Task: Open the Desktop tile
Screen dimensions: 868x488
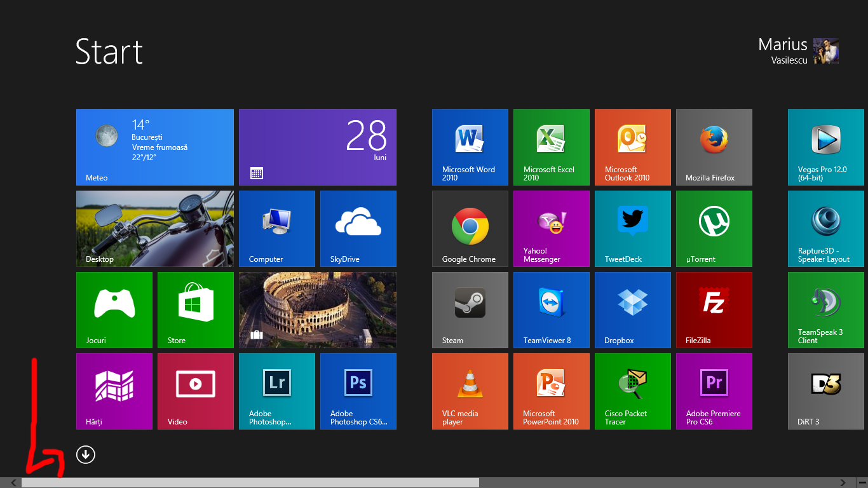Action: [155, 229]
